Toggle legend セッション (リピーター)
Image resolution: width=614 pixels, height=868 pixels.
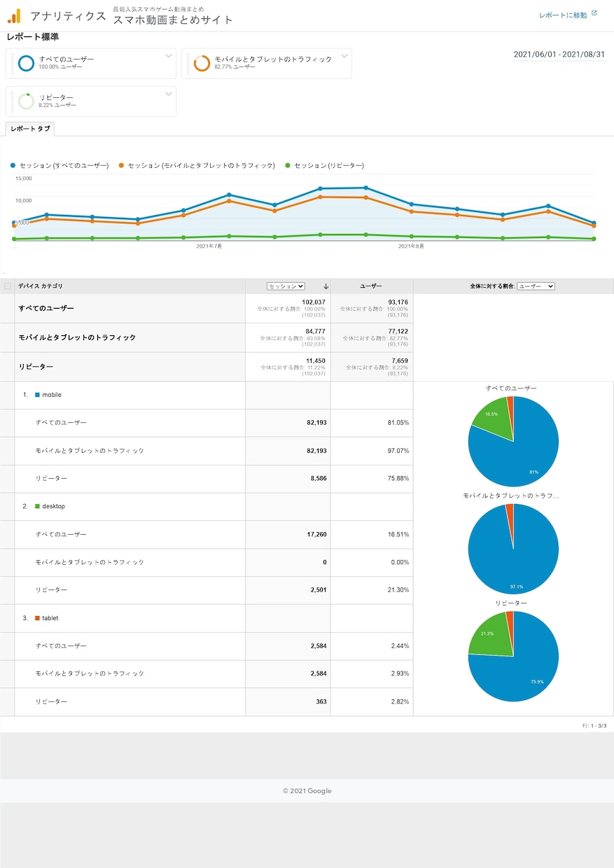click(325, 166)
